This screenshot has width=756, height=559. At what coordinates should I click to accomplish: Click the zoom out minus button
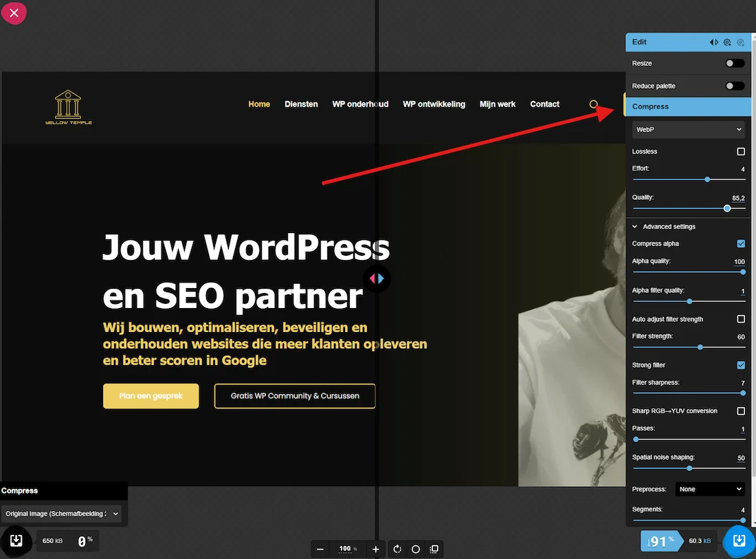click(320, 549)
